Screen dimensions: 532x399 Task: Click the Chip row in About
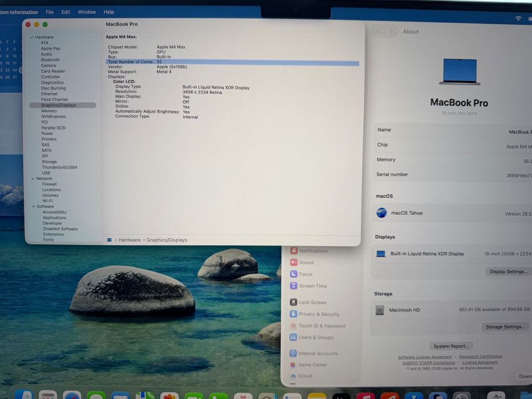[x=453, y=145]
